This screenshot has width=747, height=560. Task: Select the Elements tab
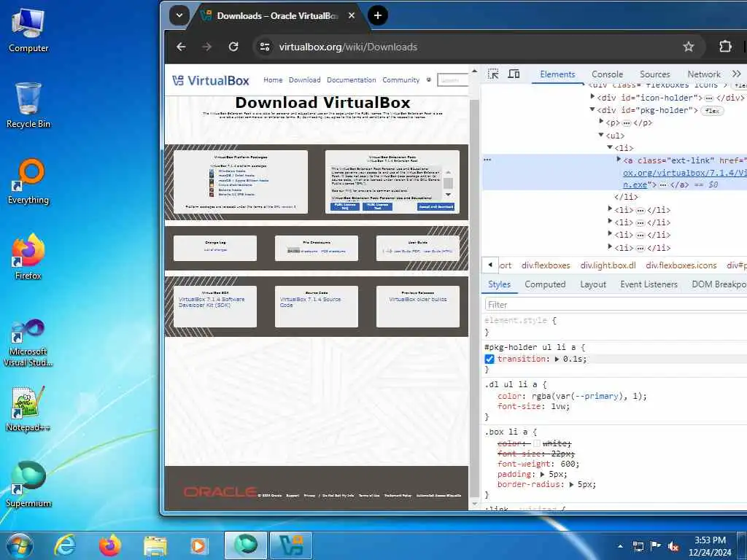(557, 74)
